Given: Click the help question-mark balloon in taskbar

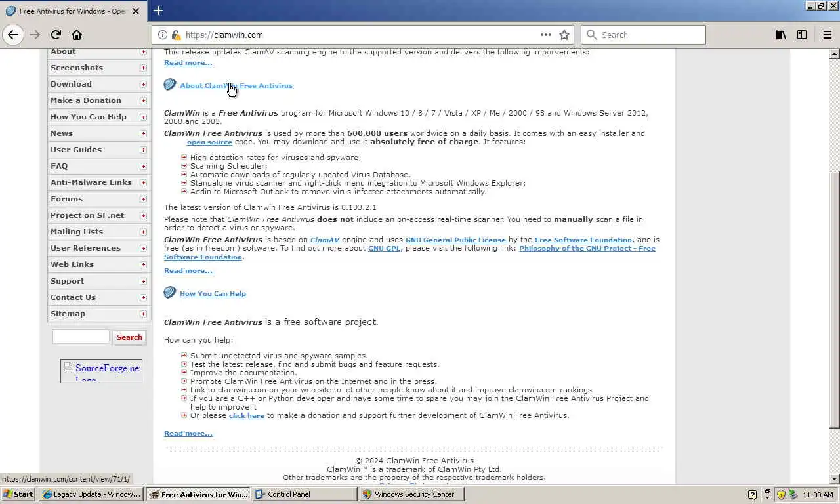Looking at the screenshot, I should coord(752,495).
